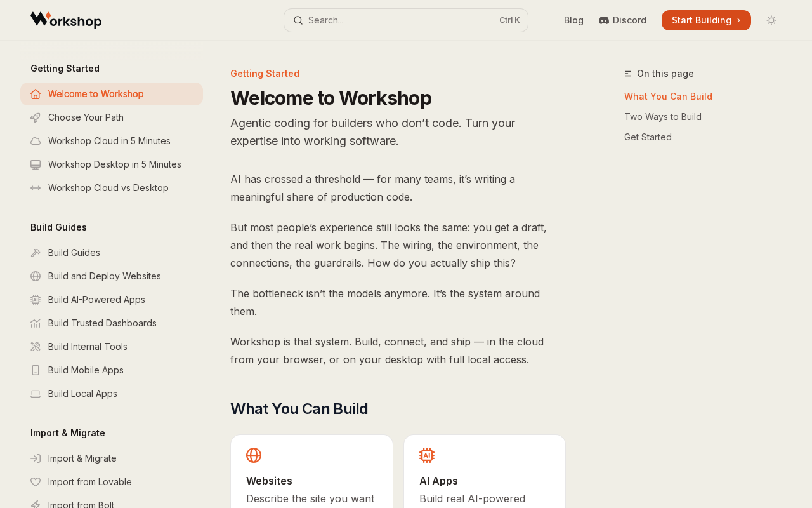Click the What You Can Build heading
The width and height of the screenshot is (812, 508).
point(299,409)
